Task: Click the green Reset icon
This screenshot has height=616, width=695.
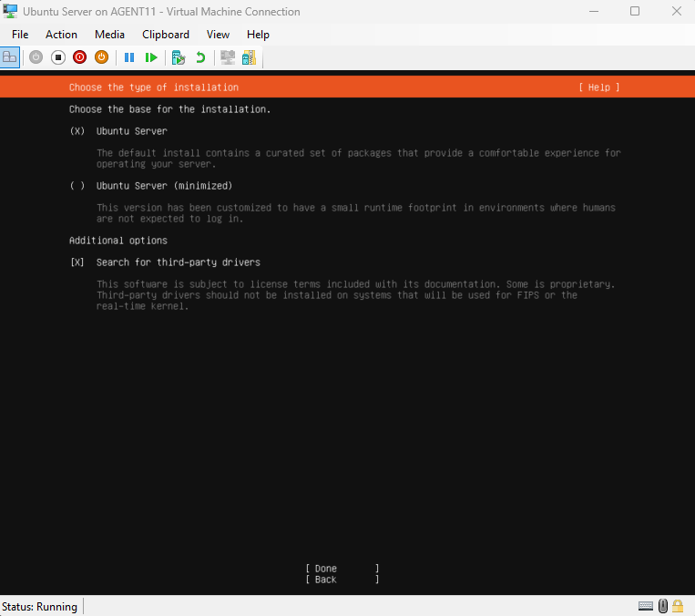Action: coord(151,57)
